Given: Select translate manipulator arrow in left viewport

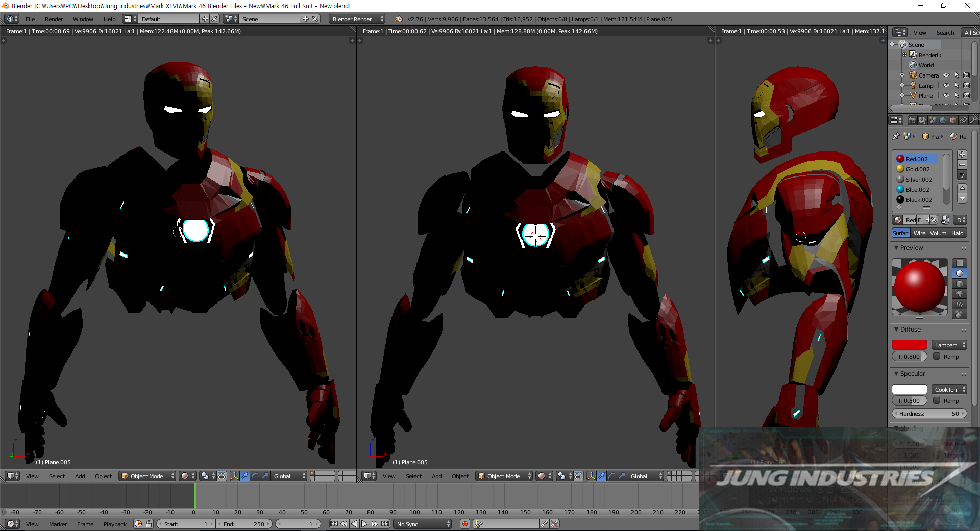Looking at the screenshot, I should point(245,476).
